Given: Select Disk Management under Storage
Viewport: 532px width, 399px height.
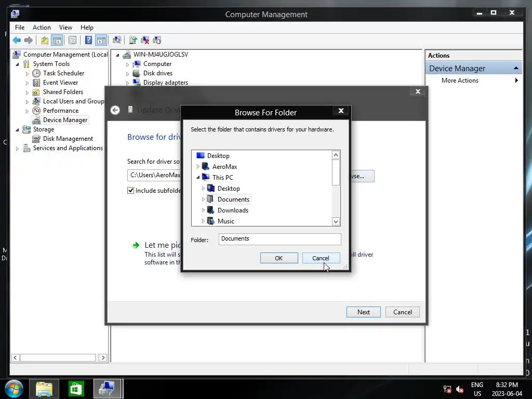Looking at the screenshot, I should point(68,138).
